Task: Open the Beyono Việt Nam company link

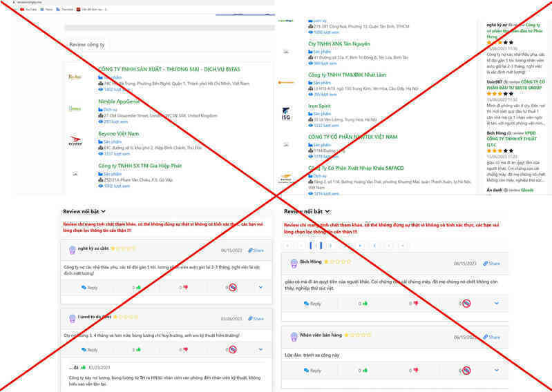Action: (x=119, y=134)
